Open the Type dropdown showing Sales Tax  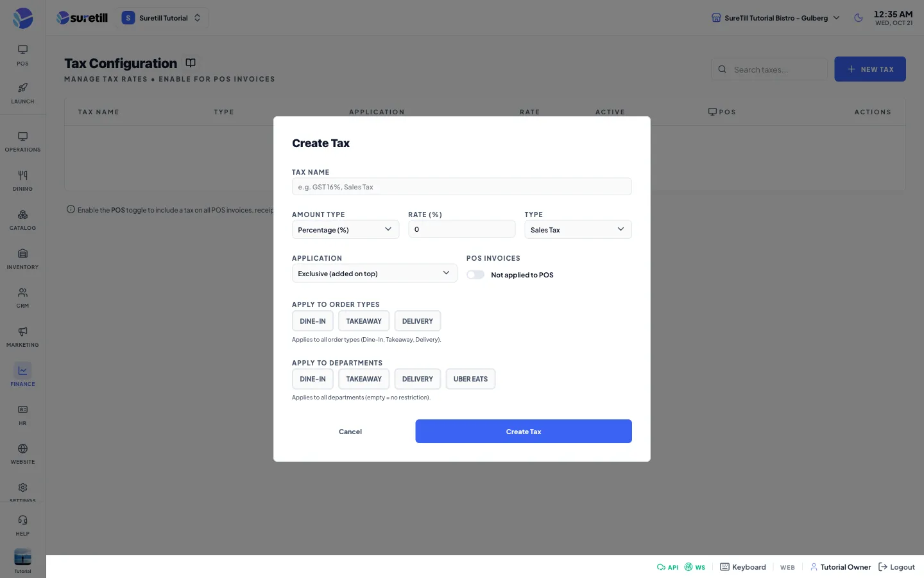[578, 230]
